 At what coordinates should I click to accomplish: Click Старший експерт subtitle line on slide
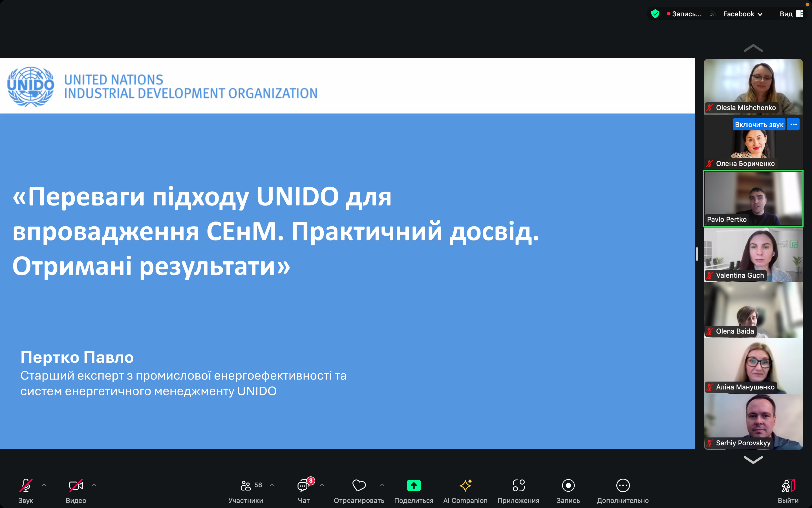184,376
